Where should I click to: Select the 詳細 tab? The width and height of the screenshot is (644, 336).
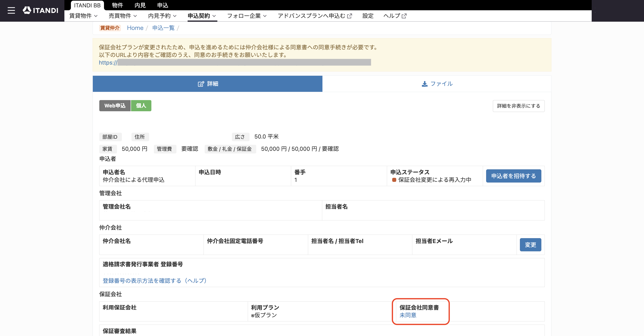[208, 84]
